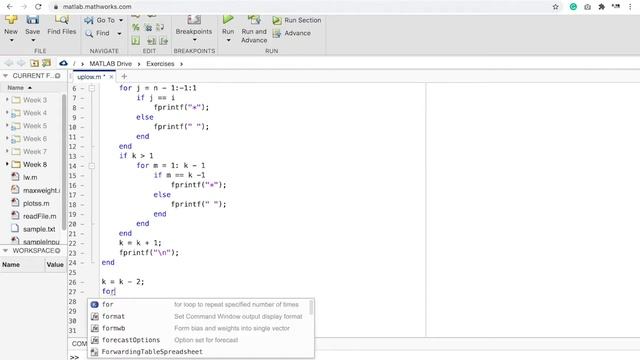Open the Breakpoints dropdown arrow
The height and width of the screenshot is (360, 640).
click(194, 40)
